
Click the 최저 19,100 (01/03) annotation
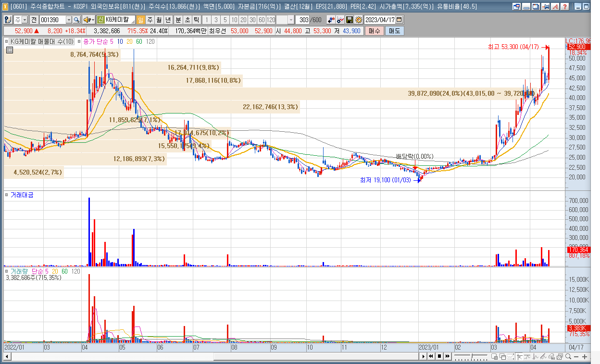[386, 180]
